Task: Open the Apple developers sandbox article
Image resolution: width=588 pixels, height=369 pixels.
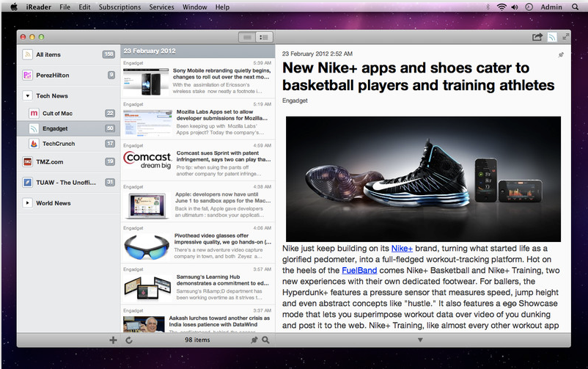Action: [198, 202]
